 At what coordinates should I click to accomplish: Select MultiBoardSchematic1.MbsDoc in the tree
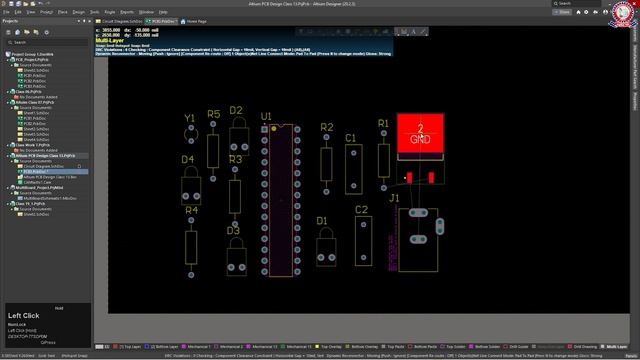[50, 198]
